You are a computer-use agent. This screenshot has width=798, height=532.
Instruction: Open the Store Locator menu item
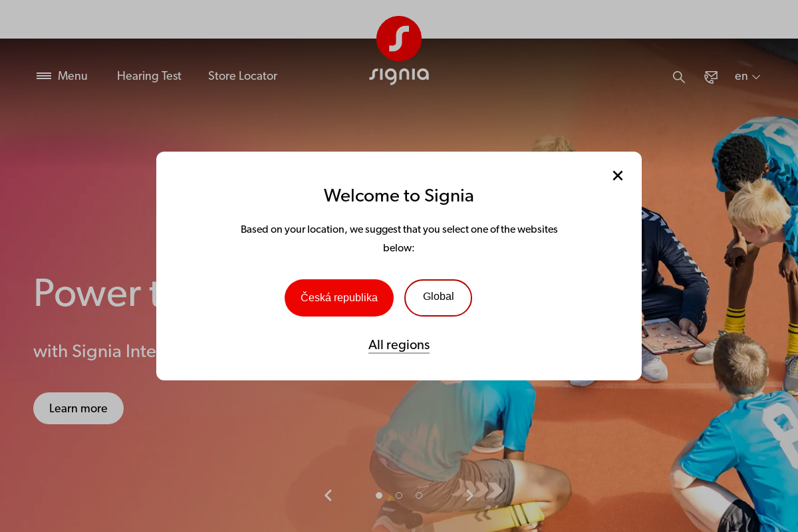tap(243, 76)
